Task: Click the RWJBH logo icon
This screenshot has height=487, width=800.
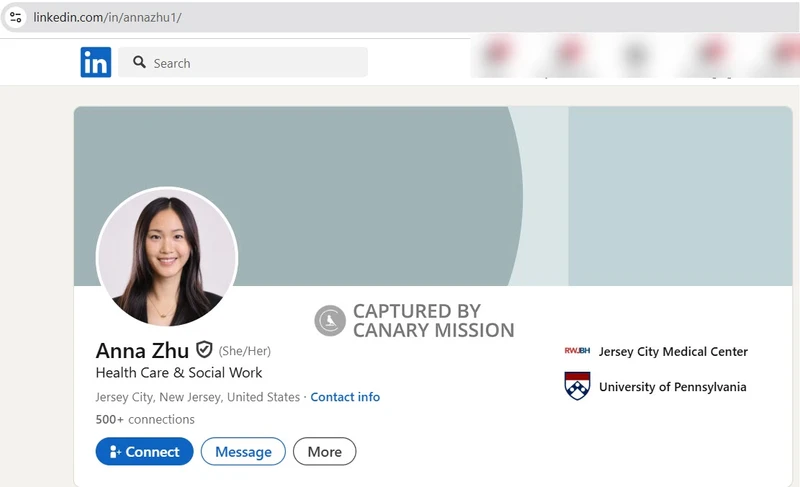Action: click(x=577, y=351)
